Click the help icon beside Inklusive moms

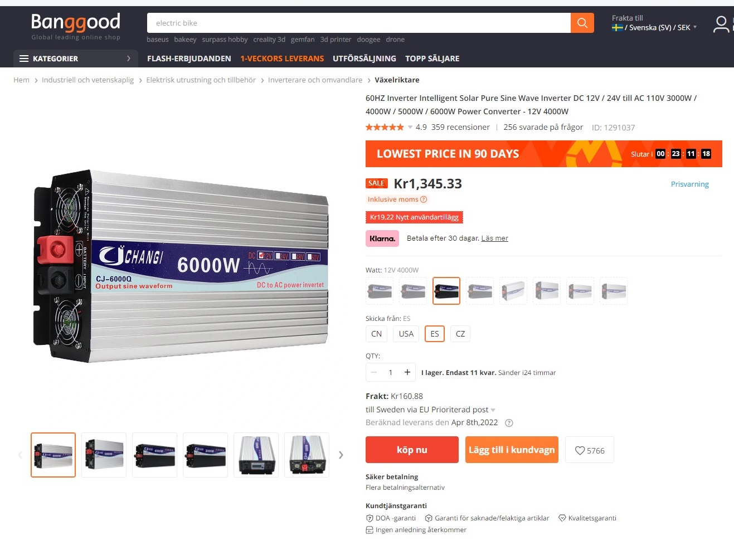424,199
